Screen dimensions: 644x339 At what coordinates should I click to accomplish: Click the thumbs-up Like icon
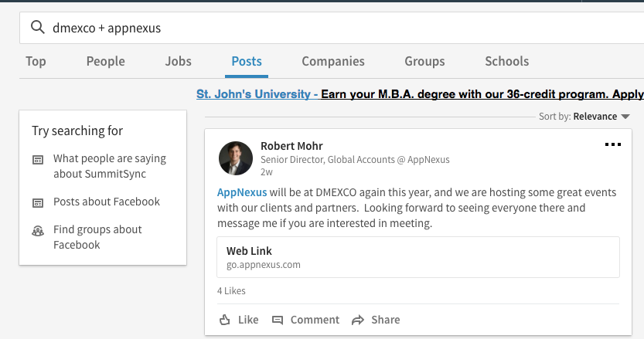(225, 320)
